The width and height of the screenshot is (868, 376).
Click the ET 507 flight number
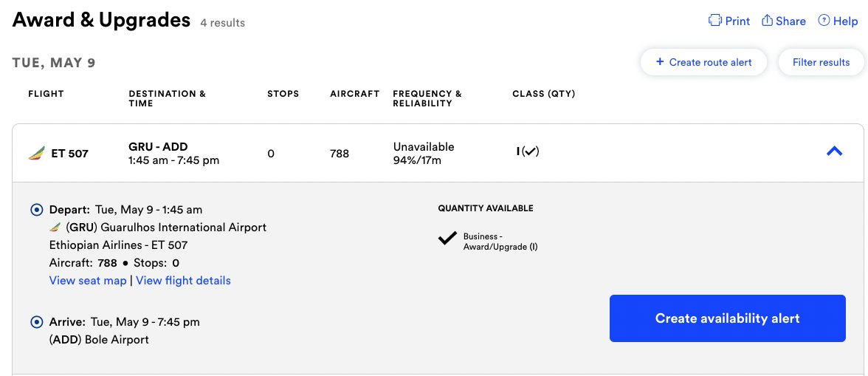coord(69,154)
